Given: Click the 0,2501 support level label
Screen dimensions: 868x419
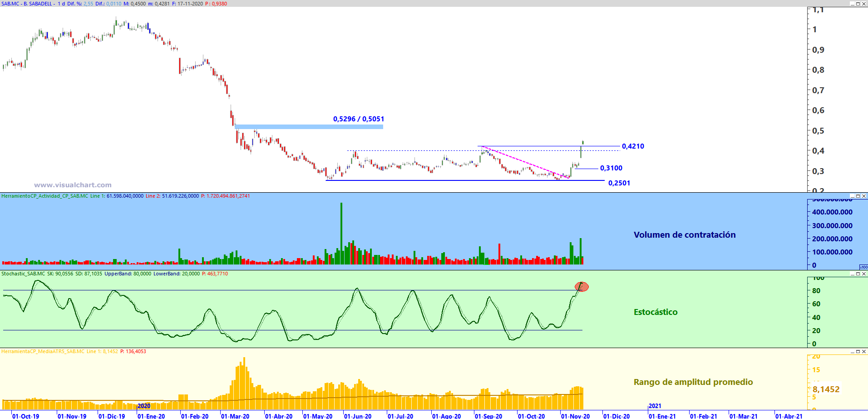Looking at the screenshot, I should [619, 183].
